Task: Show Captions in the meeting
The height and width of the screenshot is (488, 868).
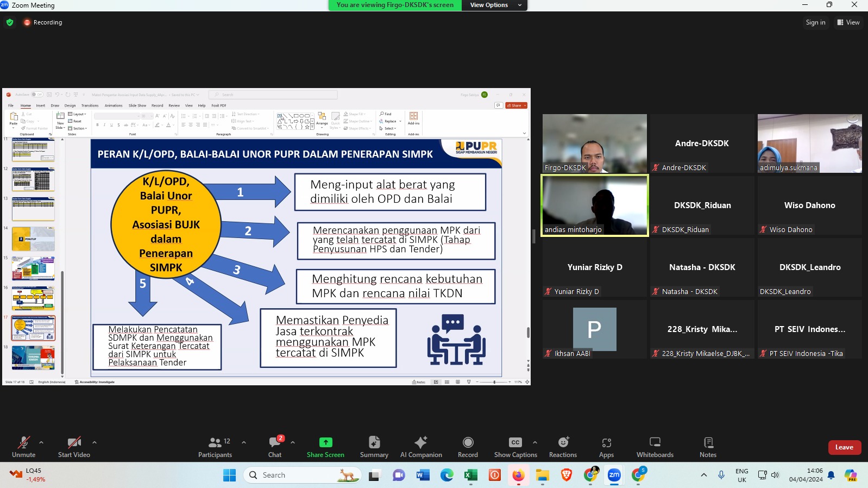Action: [x=515, y=447]
